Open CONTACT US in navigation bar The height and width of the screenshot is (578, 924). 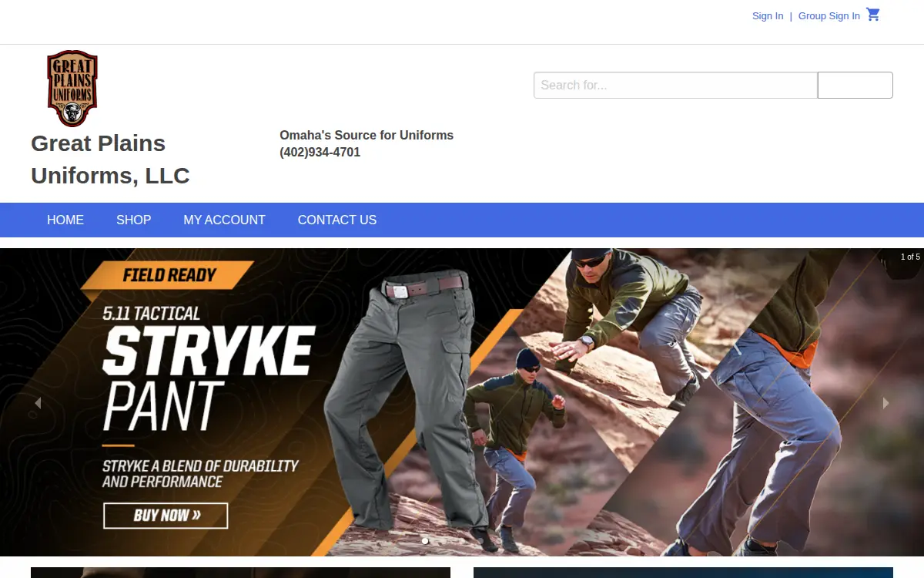(x=337, y=220)
